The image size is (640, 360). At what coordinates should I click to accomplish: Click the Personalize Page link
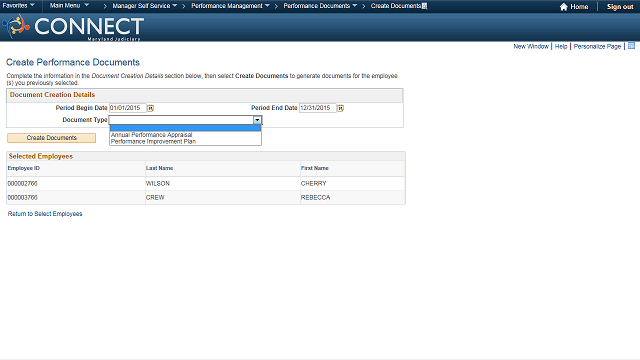(597, 47)
